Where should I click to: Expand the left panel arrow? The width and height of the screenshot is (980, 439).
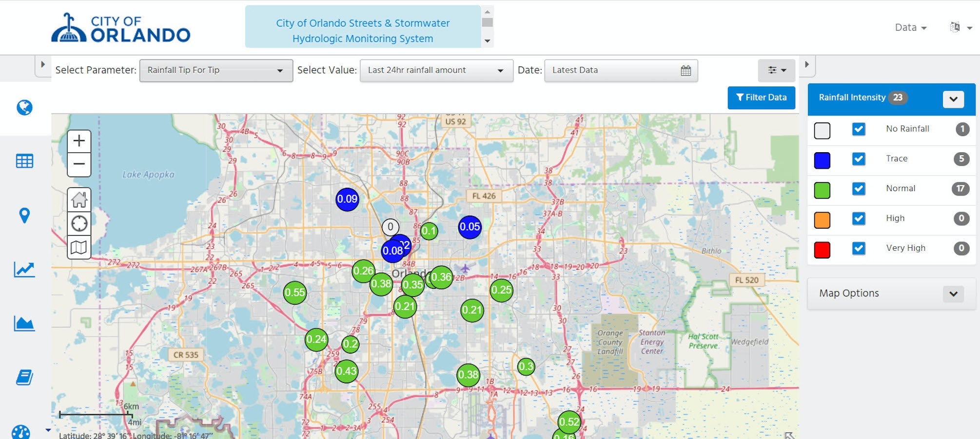(x=43, y=64)
